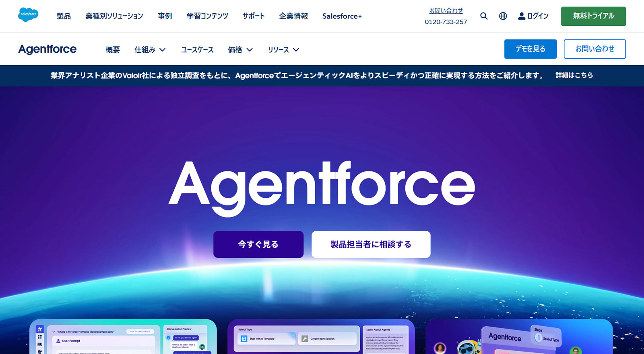Click the green 無料トライアル button
Viewport: 644px width, 354px height.
coord(593,16)
